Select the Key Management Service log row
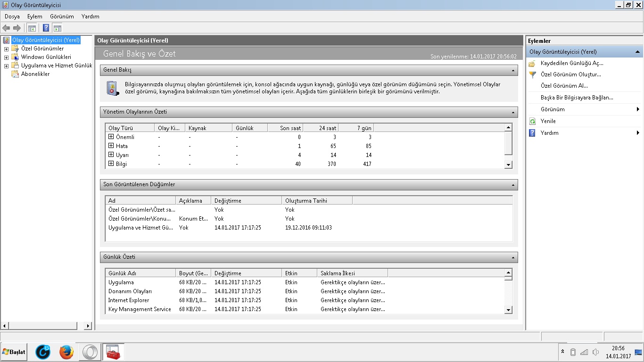644x362 pixels. point(305,309)
